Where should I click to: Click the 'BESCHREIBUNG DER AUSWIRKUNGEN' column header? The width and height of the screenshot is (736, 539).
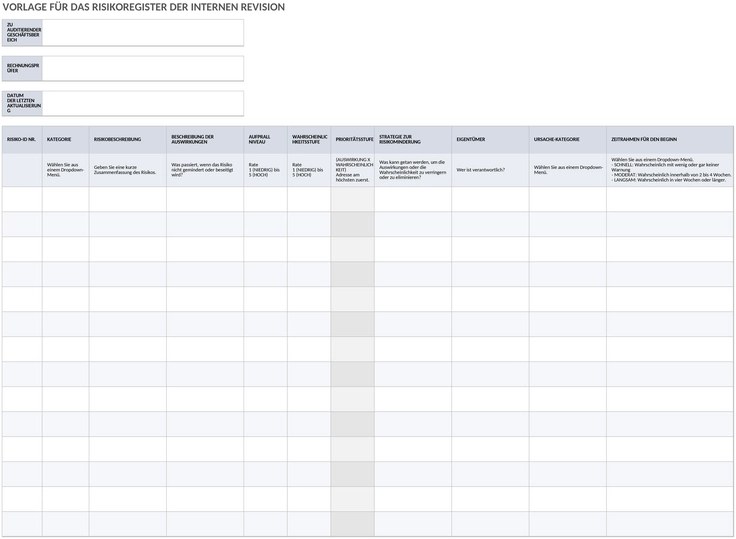(x=205, y=139)
